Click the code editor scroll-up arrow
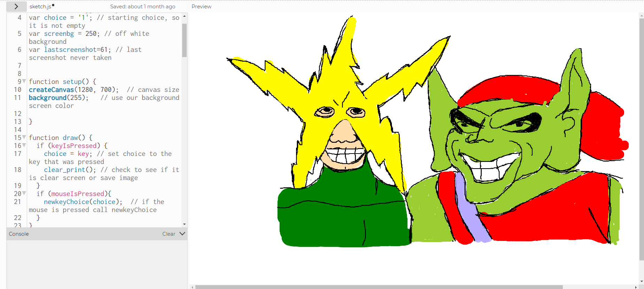 [184, 16]
